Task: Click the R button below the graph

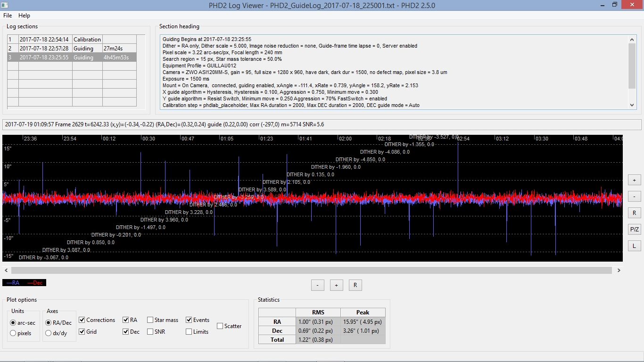Action: [355, 285]
